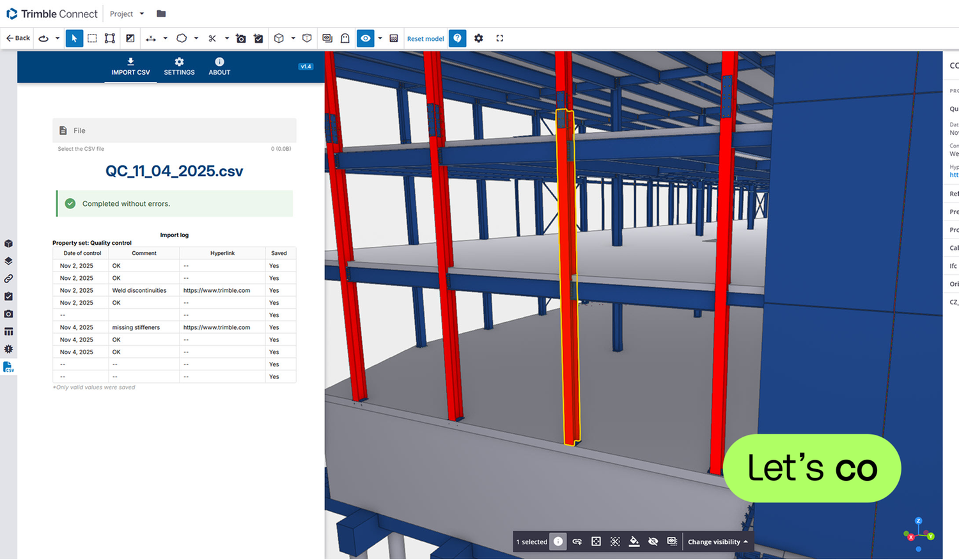This screenshot has width=959, height=560.
Task: Choose the rectangle area selection tool
Action: tap(92, 38)
